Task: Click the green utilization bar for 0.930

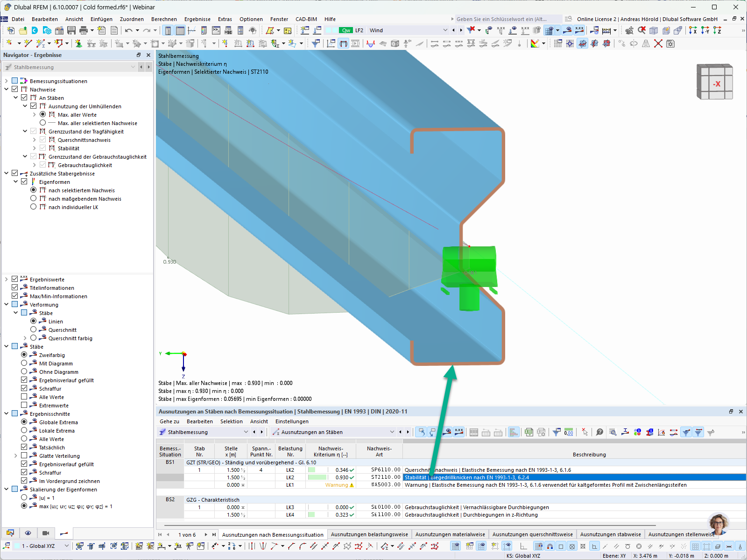Action: (x=317, y=477)
